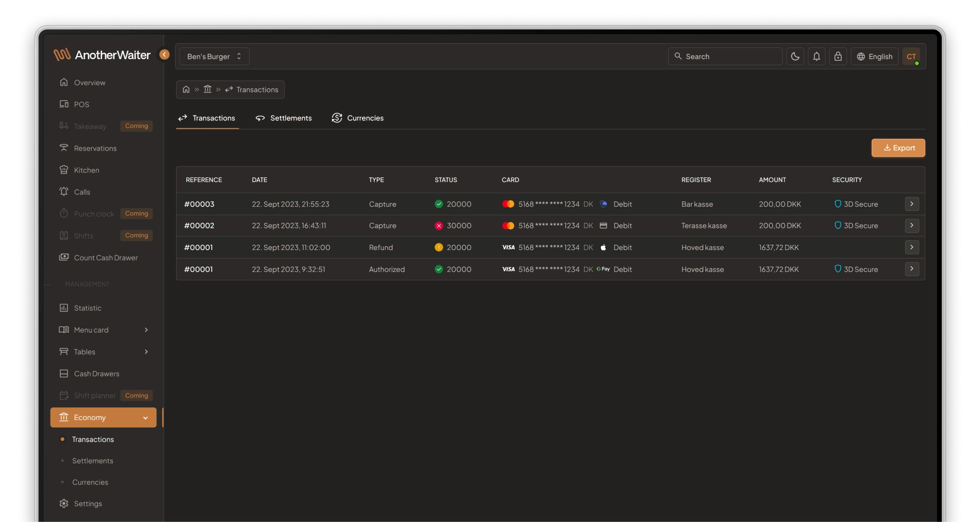Click the Bar kasse register cell
The height and width of the screenshot is (522, 980).
697,204
